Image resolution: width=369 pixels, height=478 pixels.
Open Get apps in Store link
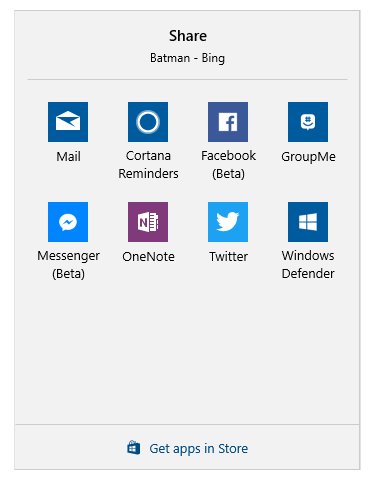(198, 449)
